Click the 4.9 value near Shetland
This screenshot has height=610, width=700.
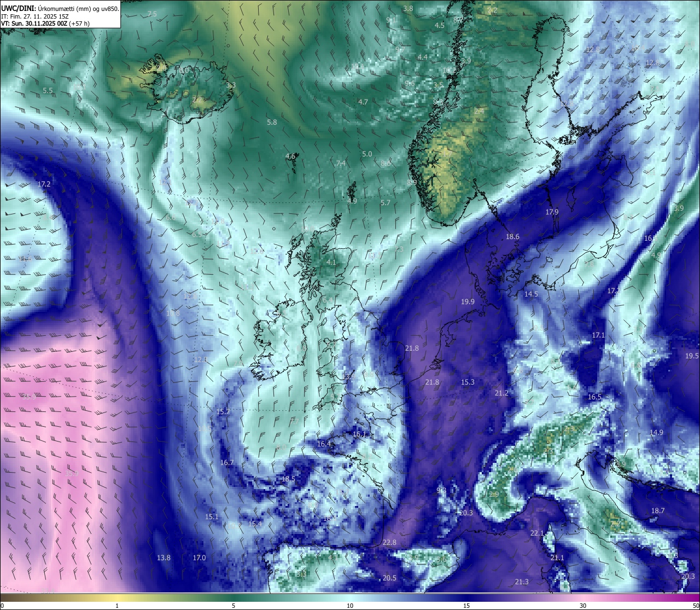pos(352,201)
